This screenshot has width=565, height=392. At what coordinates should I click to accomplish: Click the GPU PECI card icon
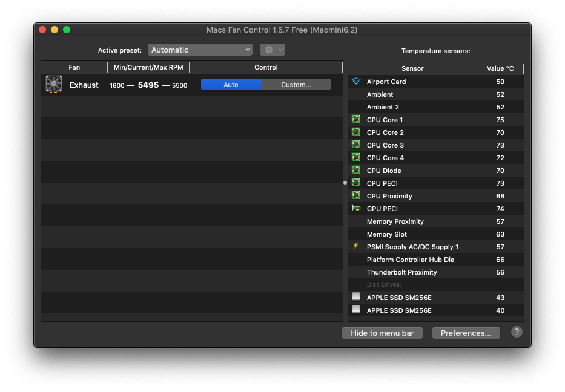point(356,209)
